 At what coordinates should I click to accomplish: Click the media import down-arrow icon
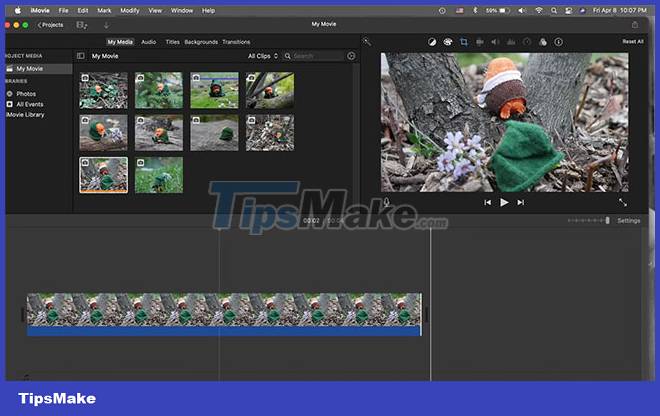tap(106, 25)
